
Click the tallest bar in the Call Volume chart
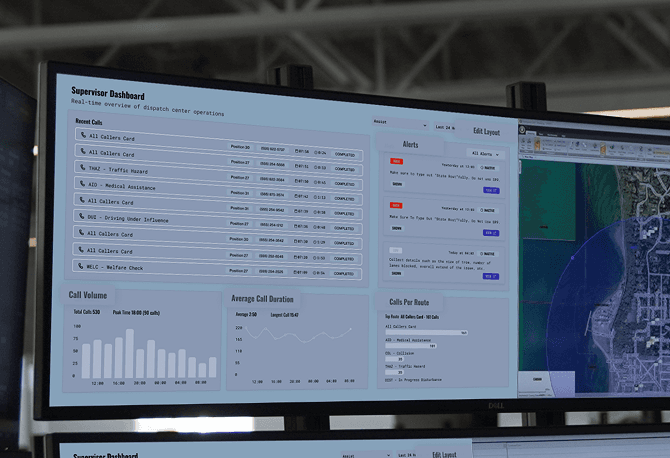coord(129,353)
